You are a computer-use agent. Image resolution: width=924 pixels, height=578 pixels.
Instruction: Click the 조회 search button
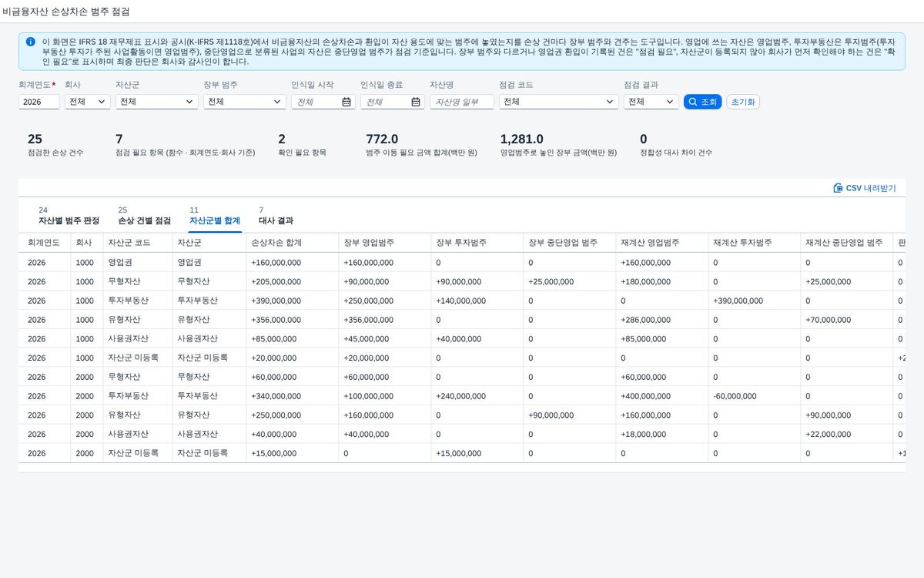[x=702, y=102]
